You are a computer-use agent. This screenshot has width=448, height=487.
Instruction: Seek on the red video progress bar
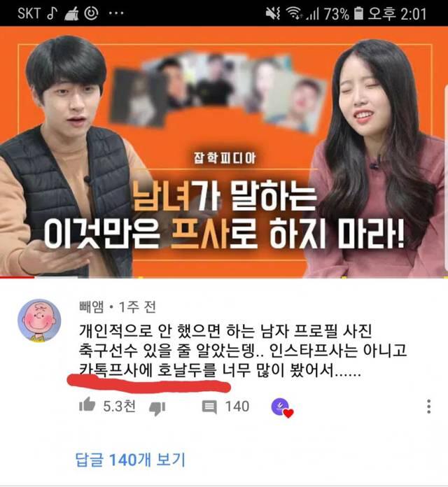pyautogui.click(x=17, y=277)
